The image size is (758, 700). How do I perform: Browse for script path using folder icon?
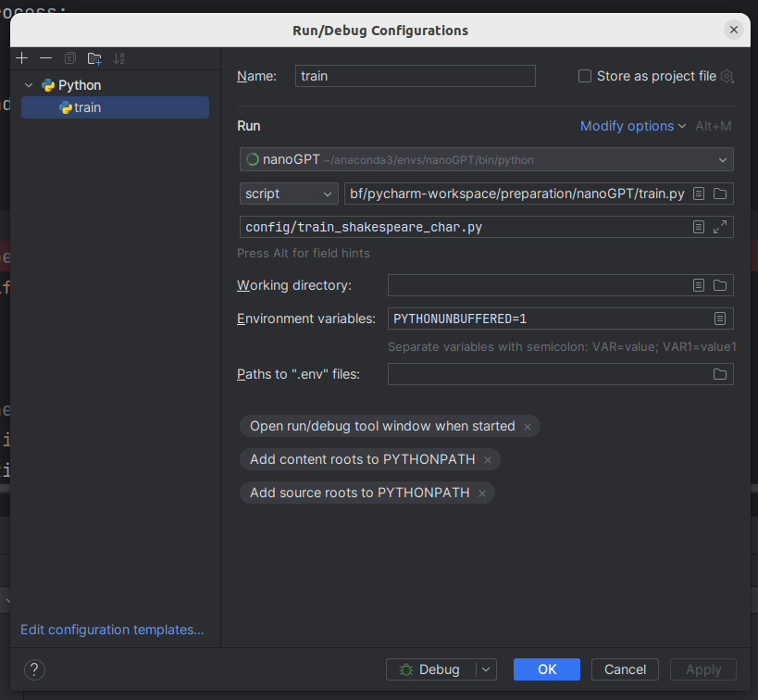720,194
